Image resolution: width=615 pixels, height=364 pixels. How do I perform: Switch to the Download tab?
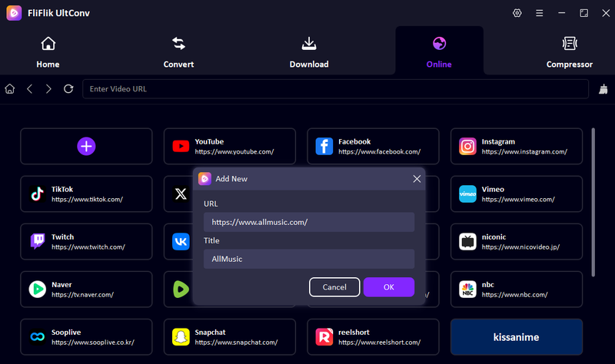(x=309, y=52)
